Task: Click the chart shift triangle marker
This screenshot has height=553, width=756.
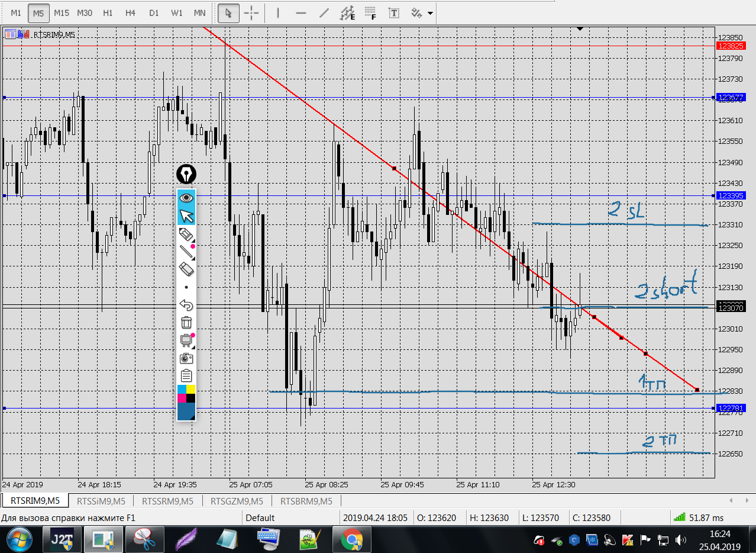Action: tap(580, 28)
